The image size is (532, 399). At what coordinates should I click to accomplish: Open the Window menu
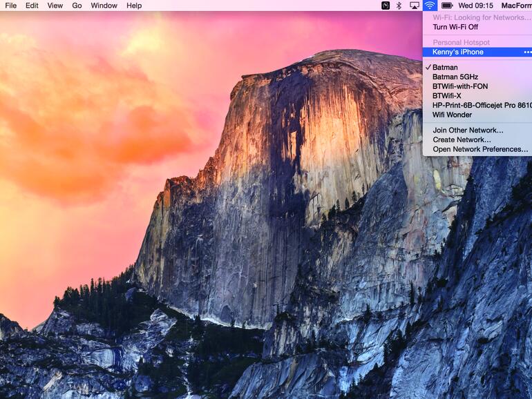point(104,6)
